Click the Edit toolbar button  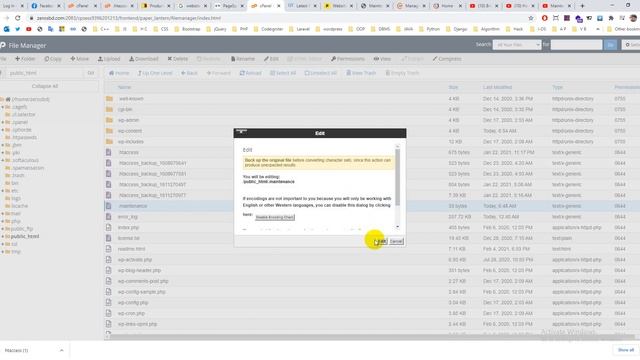point(271,59)
